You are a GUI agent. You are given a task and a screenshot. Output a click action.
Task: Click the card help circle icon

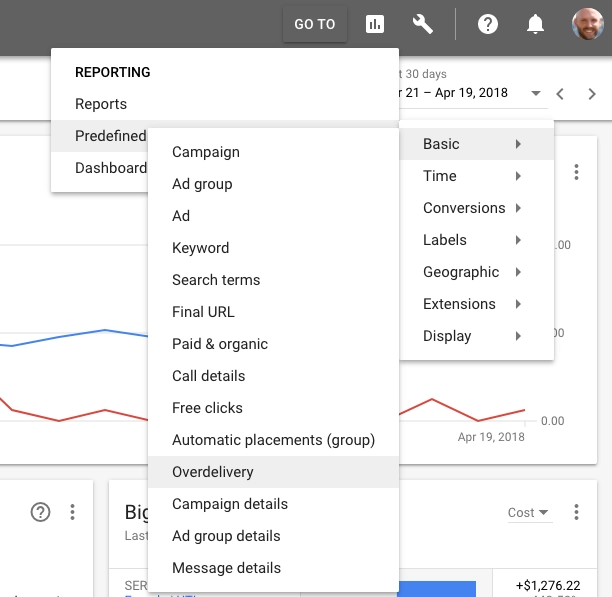coord(41,512)
